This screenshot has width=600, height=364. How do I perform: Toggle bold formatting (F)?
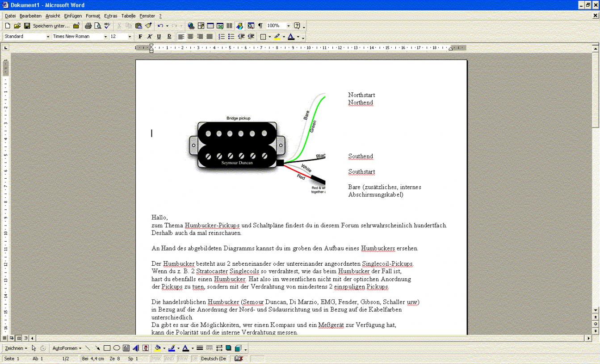[x=140, y=37]
